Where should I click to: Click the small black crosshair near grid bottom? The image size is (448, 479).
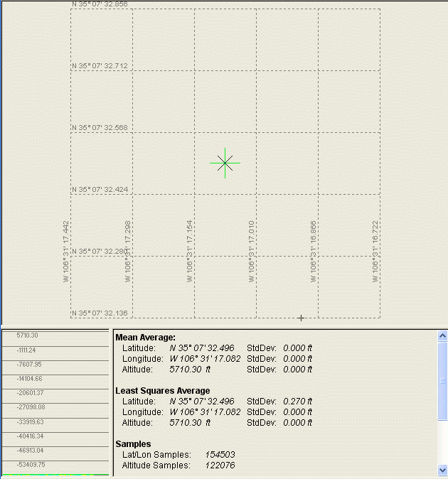[301, 318]
